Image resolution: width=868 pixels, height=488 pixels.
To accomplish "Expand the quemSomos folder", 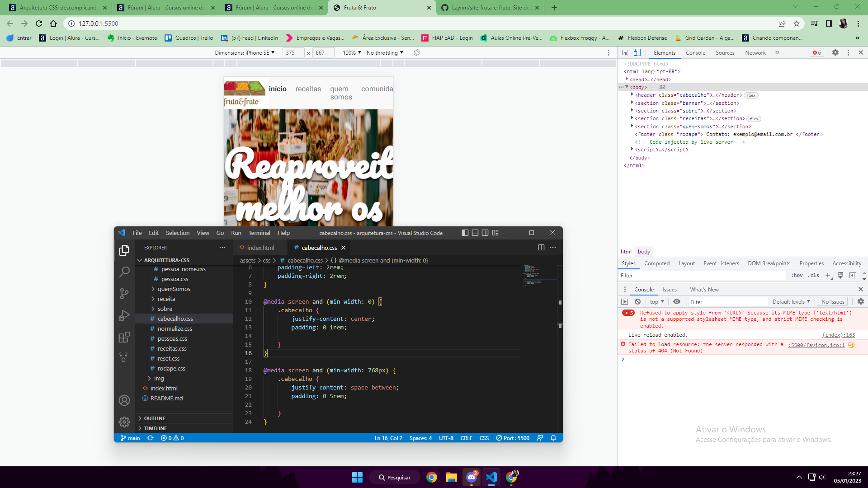I will click(x=174, y=289).
